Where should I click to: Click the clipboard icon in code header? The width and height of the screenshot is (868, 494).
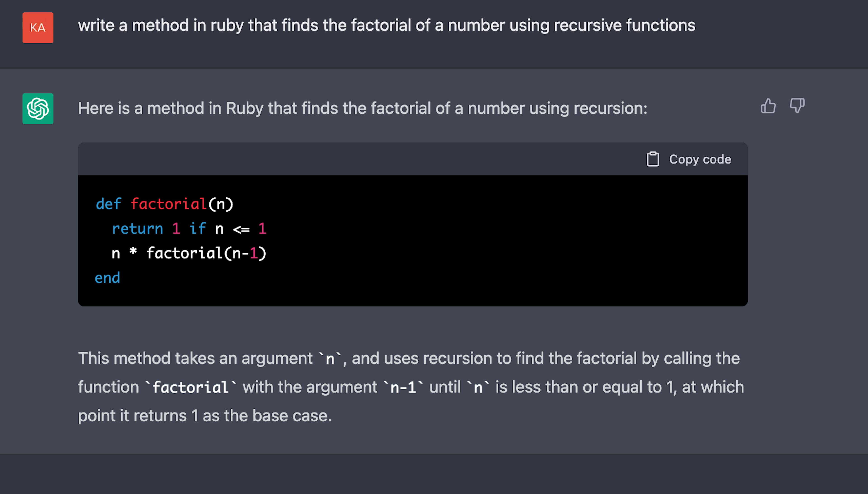click(x=653, y=159)
